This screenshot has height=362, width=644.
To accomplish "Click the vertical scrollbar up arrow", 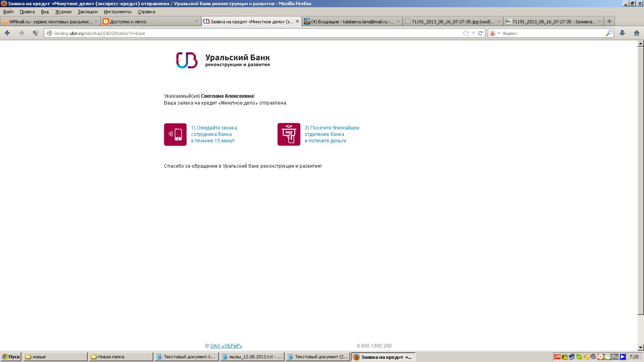I will pos(641,43).
